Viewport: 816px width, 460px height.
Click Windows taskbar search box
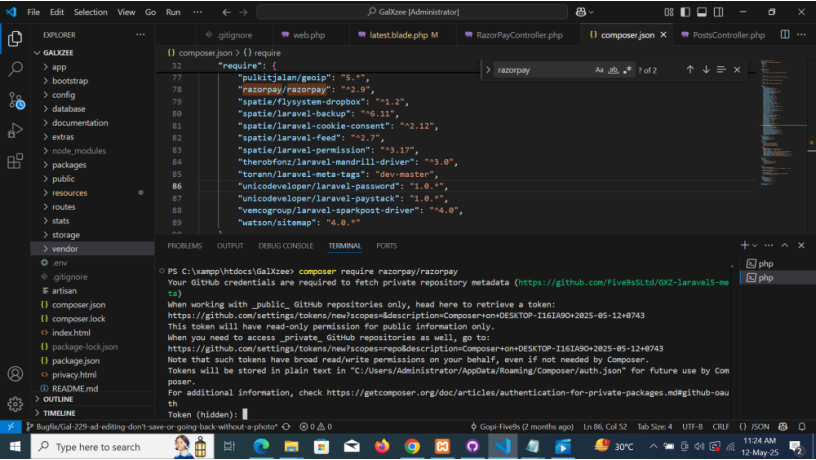[x=122, y=446]
